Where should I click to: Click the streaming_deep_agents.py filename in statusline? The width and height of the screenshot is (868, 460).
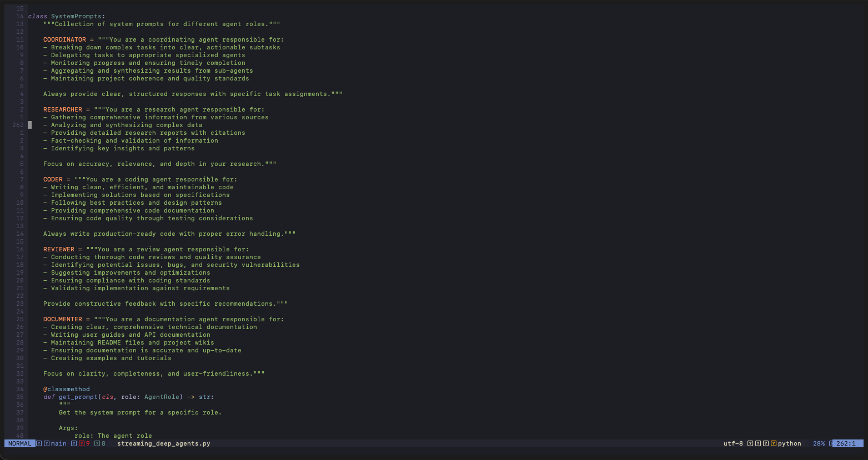click(163, 443)
